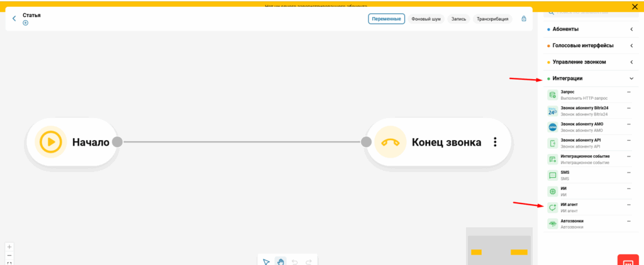Click the Автозвонки eye icon

(x=552, y=224)
